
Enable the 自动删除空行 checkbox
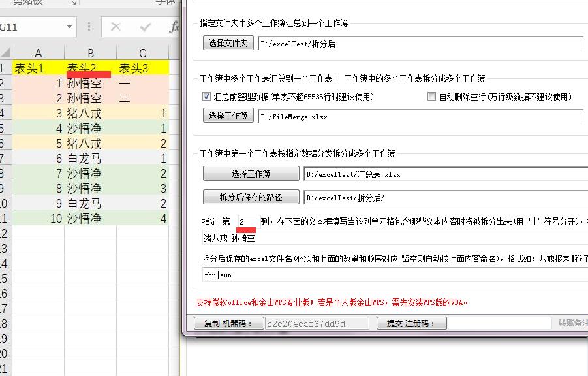click(x=431, y=97)
